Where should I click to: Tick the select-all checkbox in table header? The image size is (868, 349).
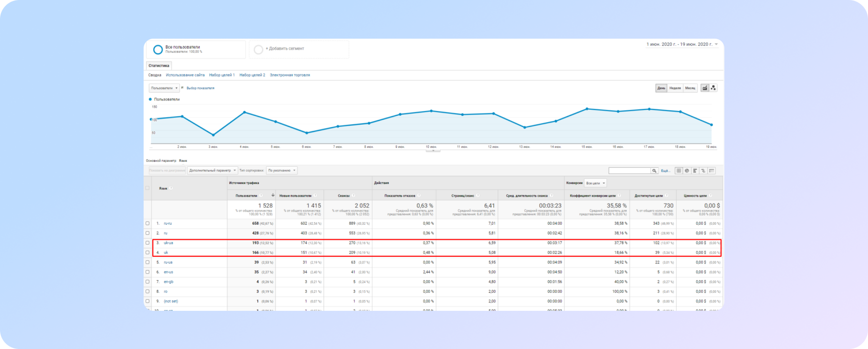[x=147, y=188]
